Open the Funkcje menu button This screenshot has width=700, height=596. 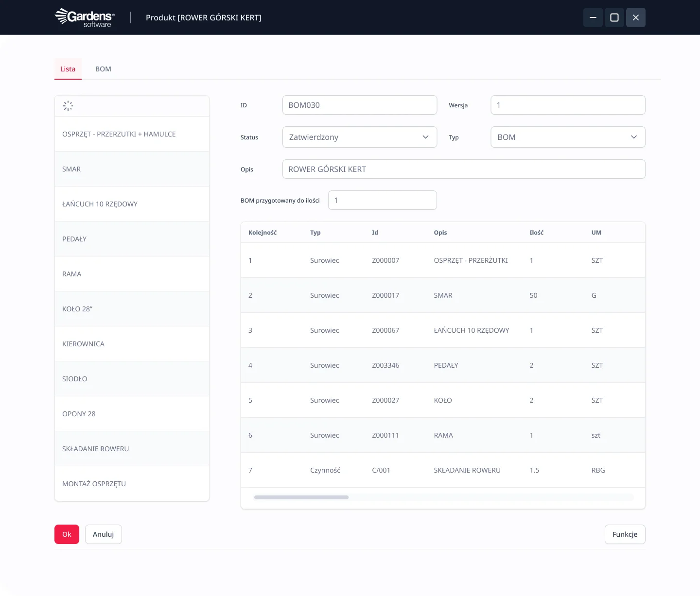tap(625, 534)
